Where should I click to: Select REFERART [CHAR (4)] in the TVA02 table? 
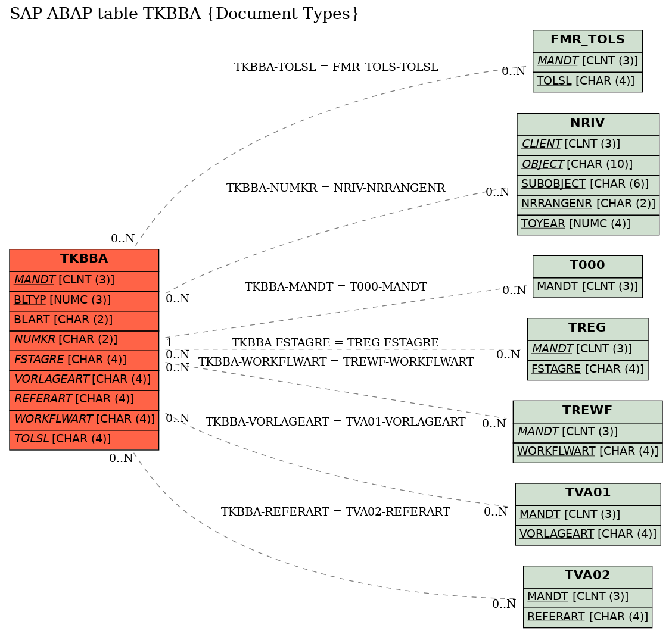pos(587,617)
